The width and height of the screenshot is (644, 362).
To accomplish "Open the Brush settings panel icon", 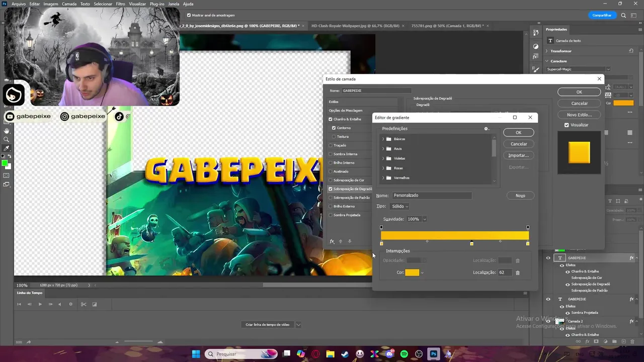I will (x=536, y=70).
